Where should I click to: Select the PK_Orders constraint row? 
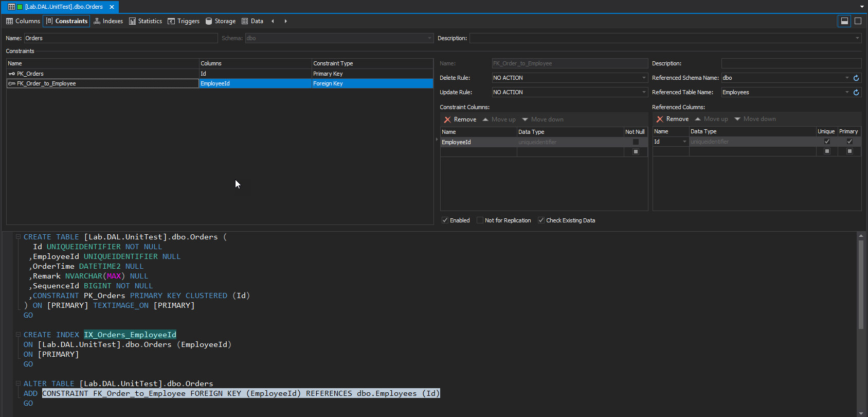[220, 74]
